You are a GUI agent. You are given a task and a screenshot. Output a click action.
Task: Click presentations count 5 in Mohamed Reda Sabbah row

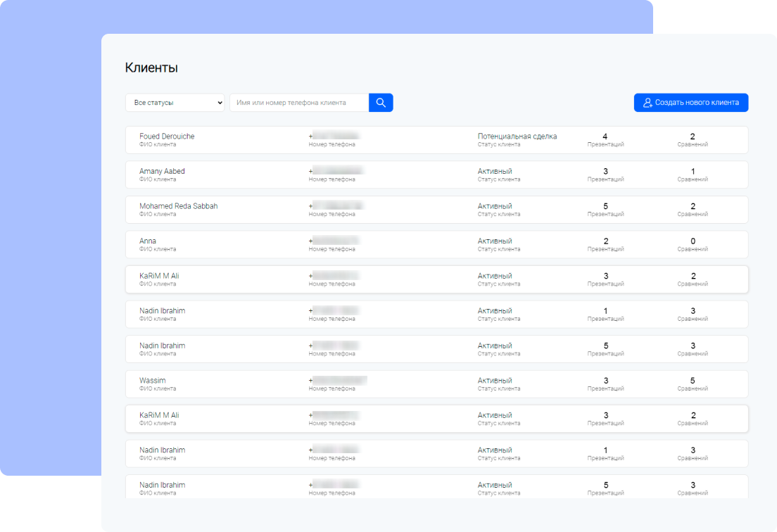coord(605,206)
